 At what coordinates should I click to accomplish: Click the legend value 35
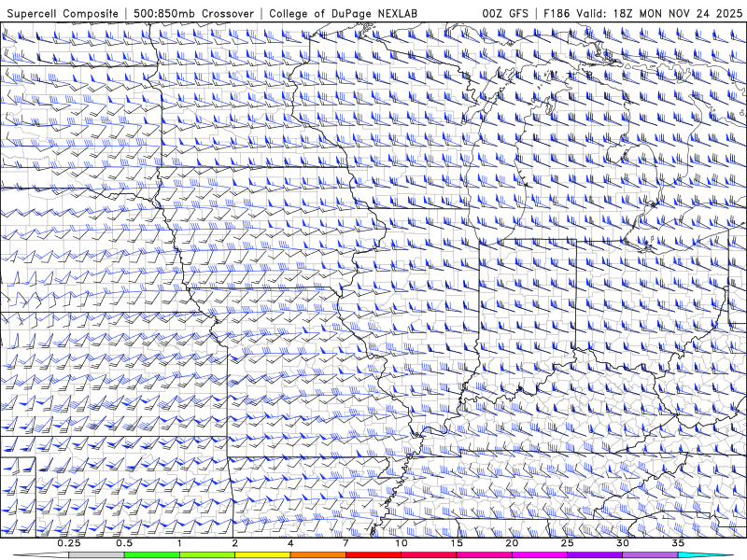coord(679,543)
